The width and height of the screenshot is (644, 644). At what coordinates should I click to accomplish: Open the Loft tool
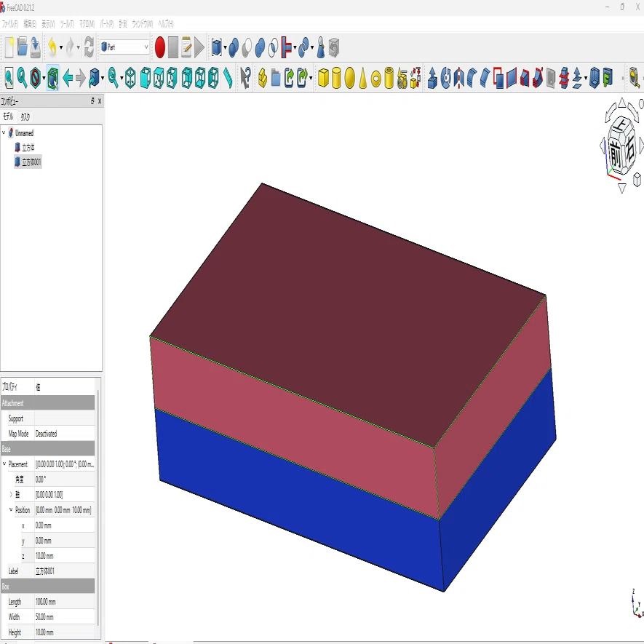click(525, 78)
